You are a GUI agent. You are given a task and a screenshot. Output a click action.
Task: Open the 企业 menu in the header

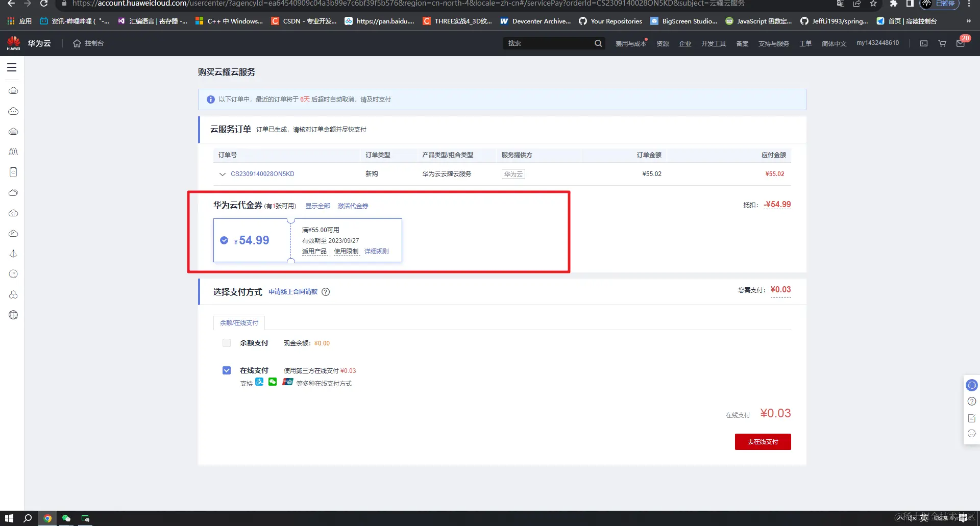pyautogui.click(x=685, y=43)
